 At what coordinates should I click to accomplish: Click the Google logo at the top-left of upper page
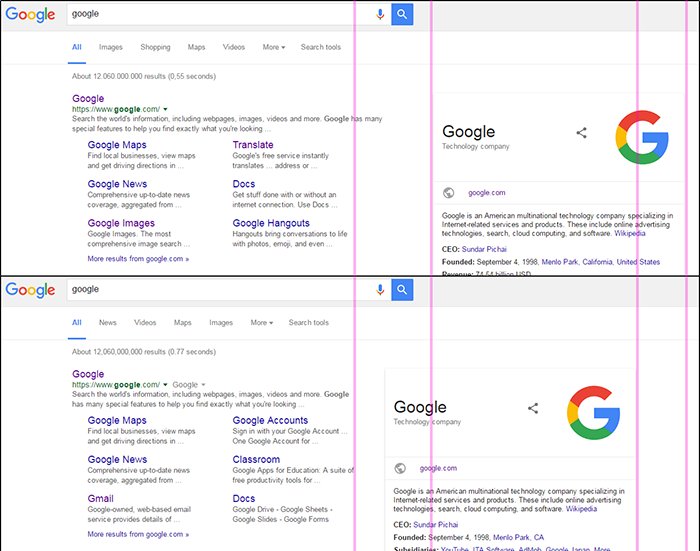point(30,14)
